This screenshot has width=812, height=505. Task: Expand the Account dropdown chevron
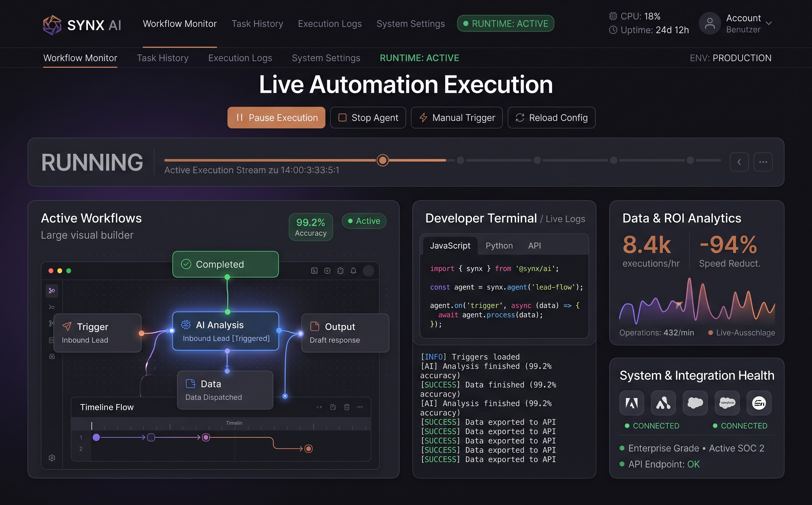tap(769, 24)
